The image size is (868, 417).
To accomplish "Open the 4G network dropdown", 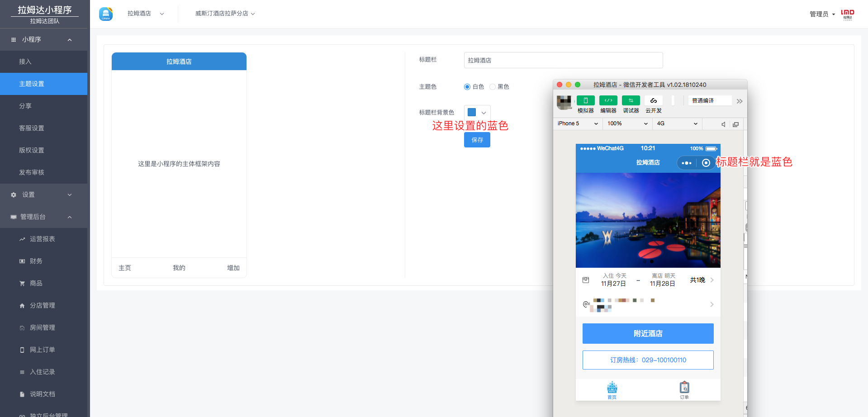I will coord(677,123).
